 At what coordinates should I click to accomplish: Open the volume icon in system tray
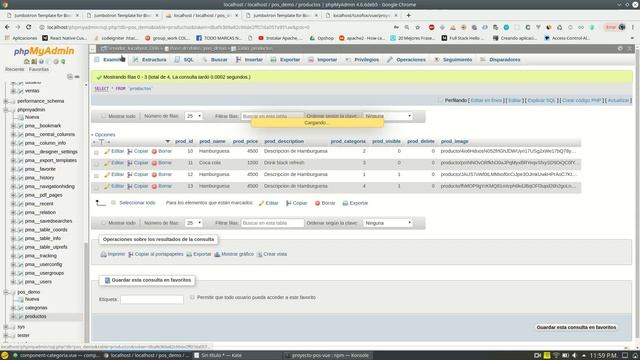[x=574, y=356]
